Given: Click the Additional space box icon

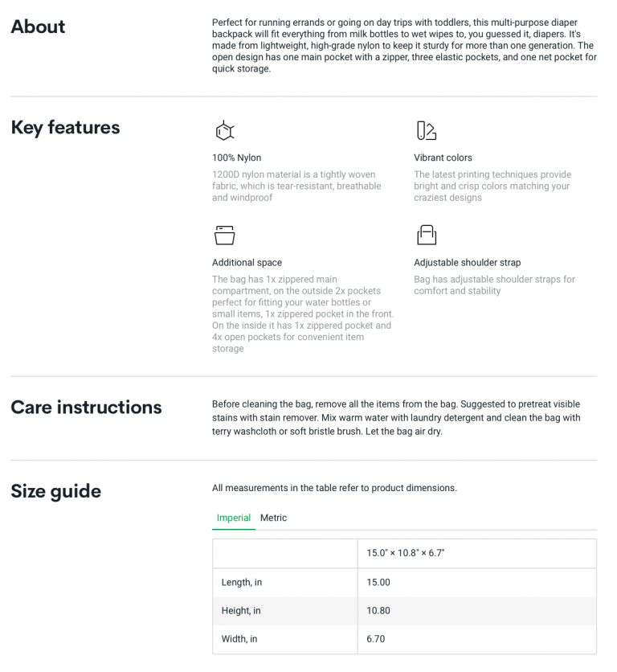Looking at the screenshot, I should (x=224, y=235).
